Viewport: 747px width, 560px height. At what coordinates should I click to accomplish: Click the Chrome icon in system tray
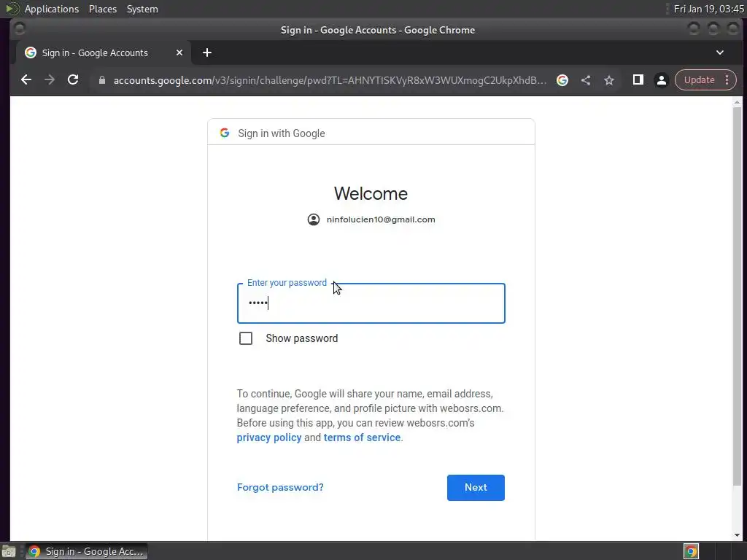691,551
